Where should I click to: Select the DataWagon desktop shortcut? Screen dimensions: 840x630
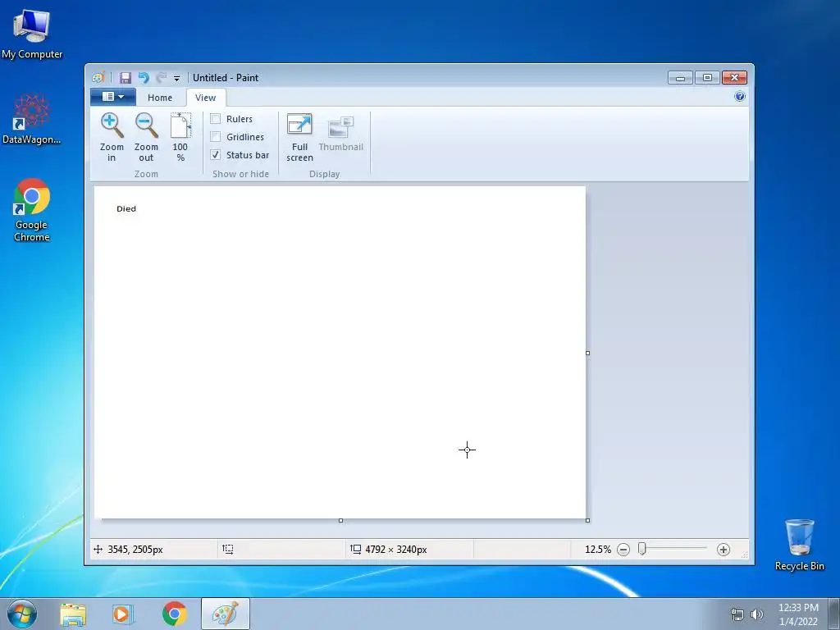point(32,119)
